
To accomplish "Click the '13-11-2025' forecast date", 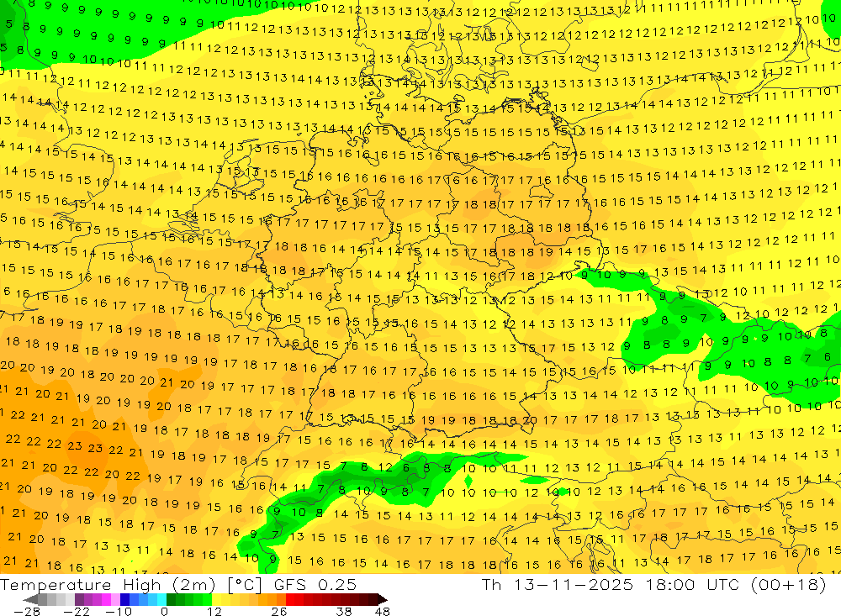I will pos(574,584).
